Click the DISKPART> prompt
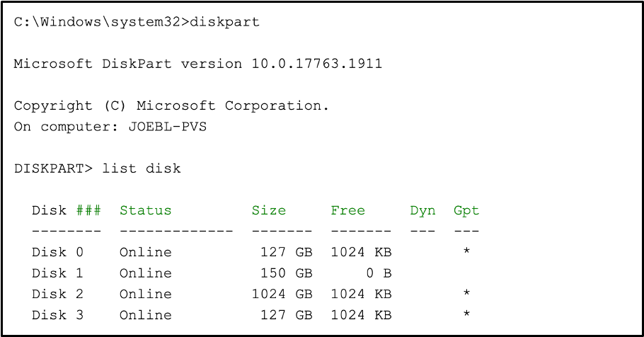Image resolution: width=644 pixels, height=337 pixels. point(53,168)
